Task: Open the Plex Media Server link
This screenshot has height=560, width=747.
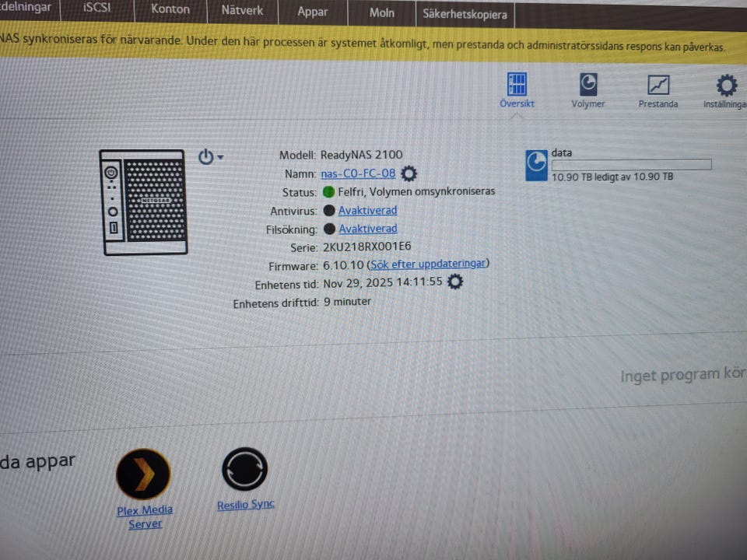Action: pyautogui.click(x=145, y=517)
